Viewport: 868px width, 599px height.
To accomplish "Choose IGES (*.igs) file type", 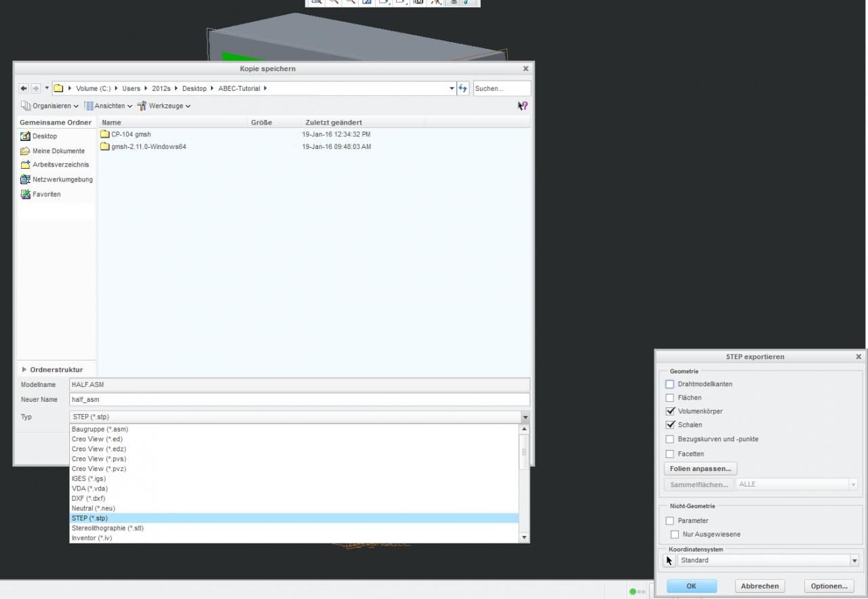I will point(89,478).
